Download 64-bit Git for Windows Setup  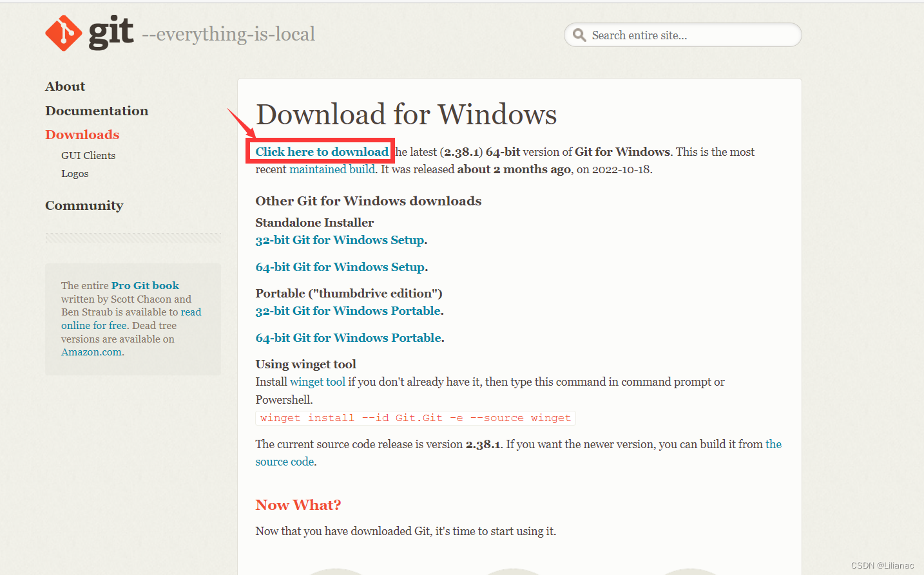tap(340, 267)
